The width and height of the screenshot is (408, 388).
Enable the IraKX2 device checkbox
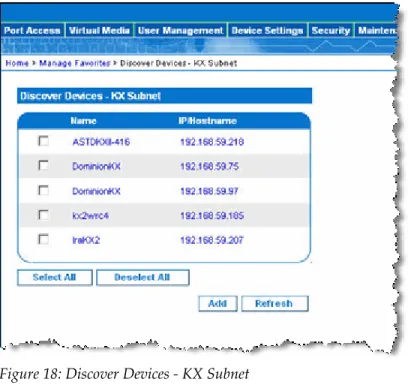coord(43,239)
